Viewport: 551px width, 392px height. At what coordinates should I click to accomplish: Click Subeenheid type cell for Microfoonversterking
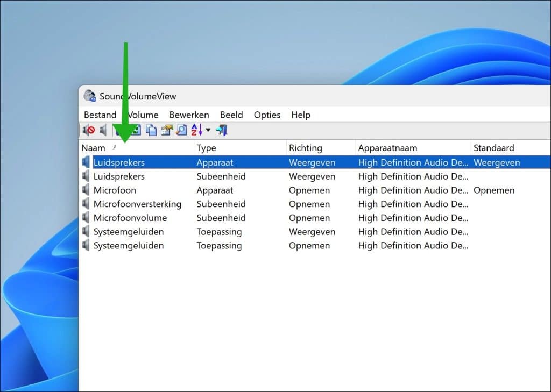click(221, 204)
